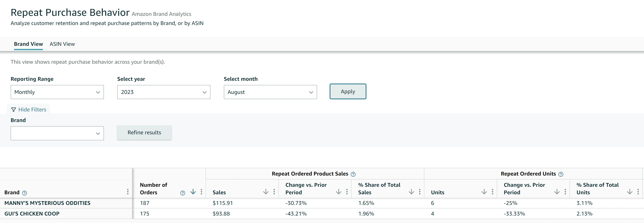
Task: Hide the filters panel toggle
Action: click(29, 110)
